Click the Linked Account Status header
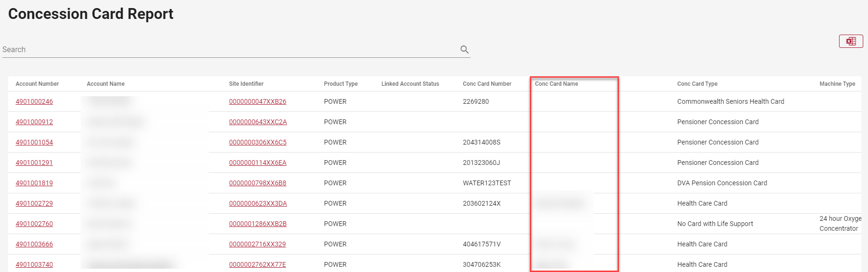This screenshot has width=868, height=272. [x=410, y=84]
